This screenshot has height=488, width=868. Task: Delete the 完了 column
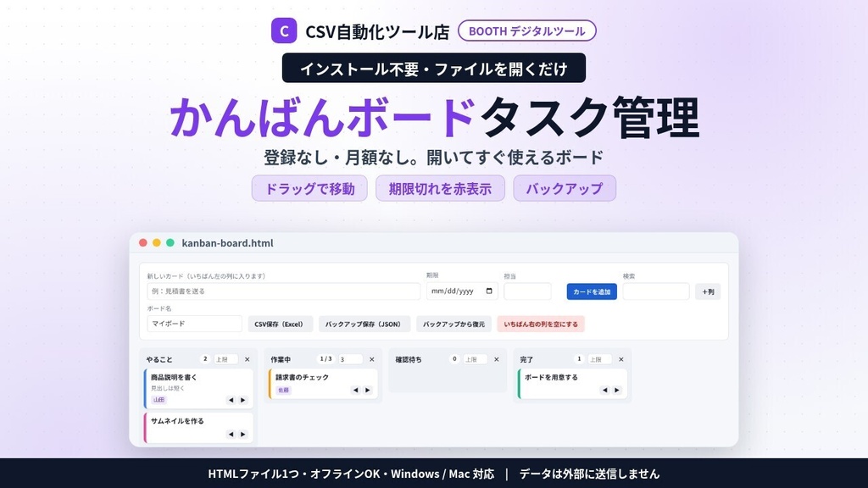click(x=621, y=359)
